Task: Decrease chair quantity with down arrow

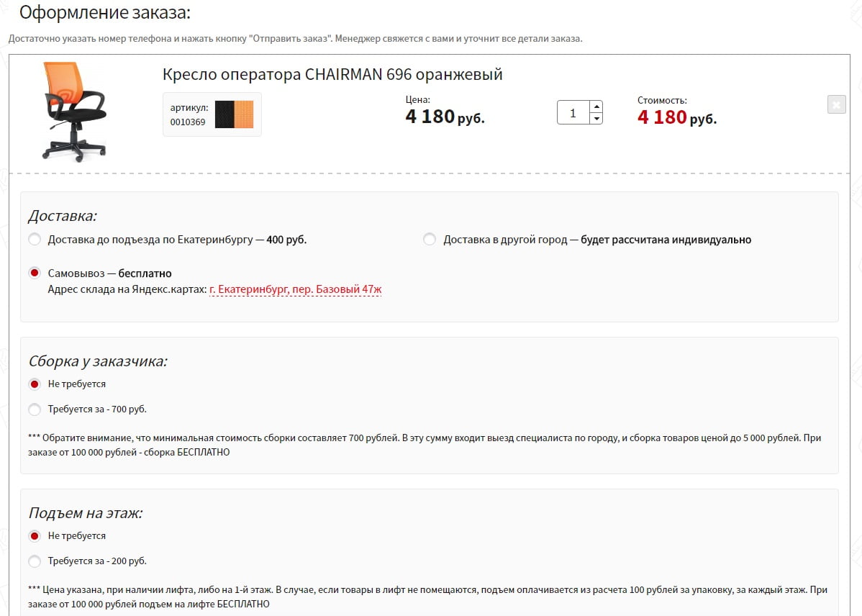Action: (596, 119)
